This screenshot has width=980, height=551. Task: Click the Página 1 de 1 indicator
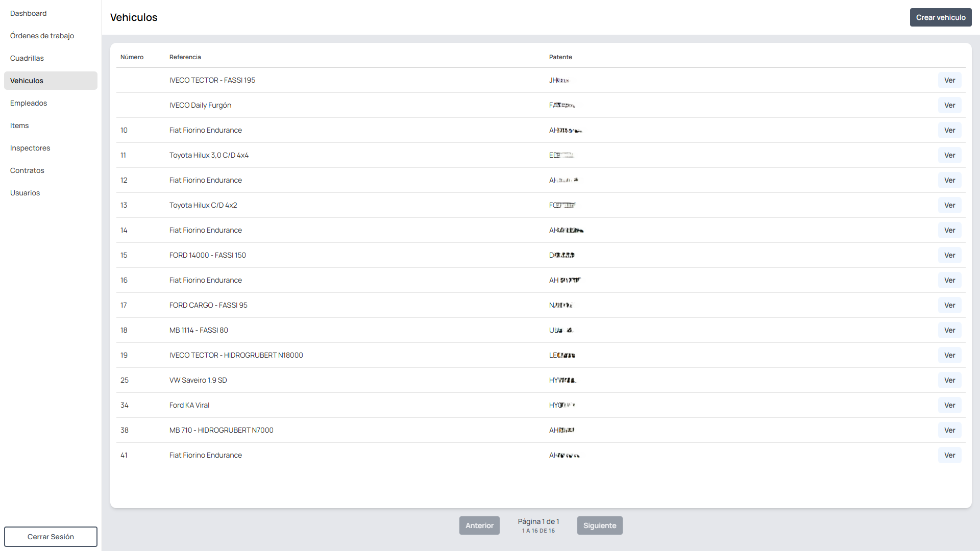pos(538,521)
